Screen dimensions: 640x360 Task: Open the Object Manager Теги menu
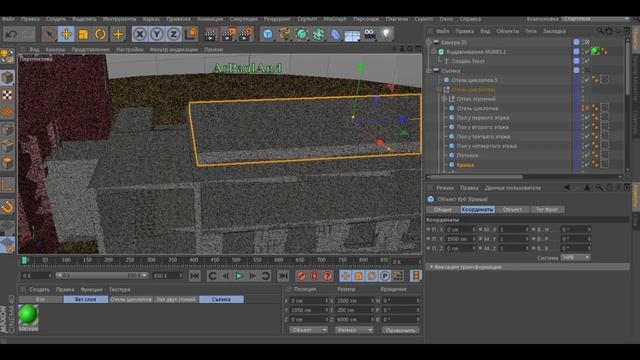point(531,31)
